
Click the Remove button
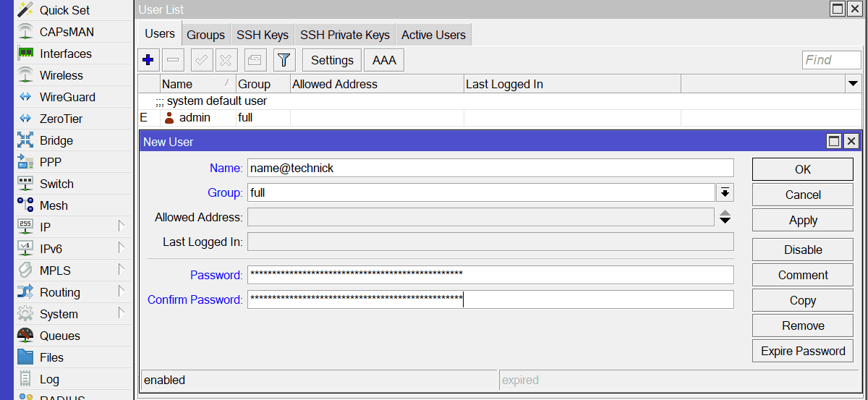click(803, 325)
